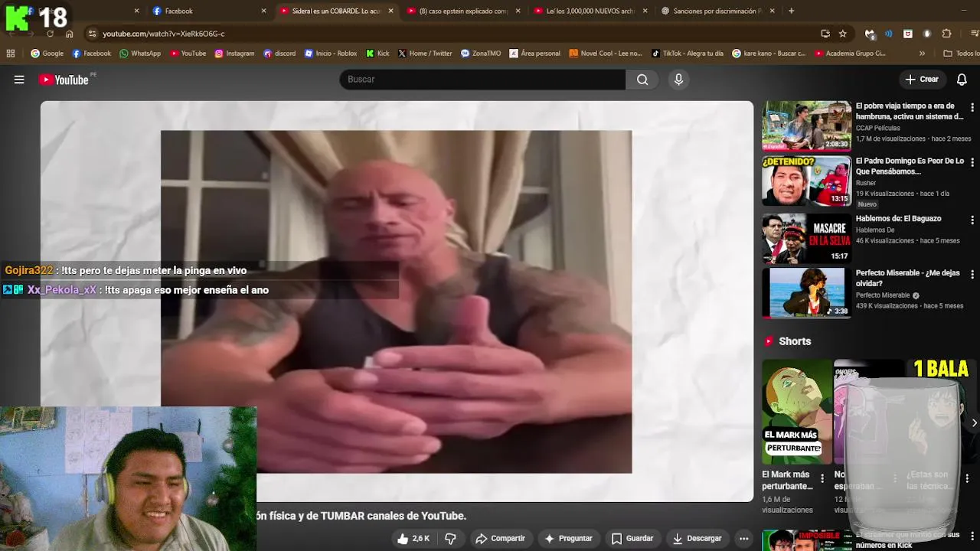Screen dimensions: 980x551
Task: Open the browser extensions puzzle icon
Action: click(946, 34)
